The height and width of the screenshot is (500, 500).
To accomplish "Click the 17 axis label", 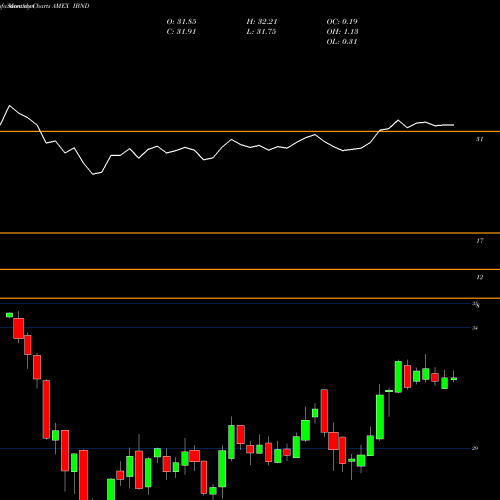I will [479, 241].
